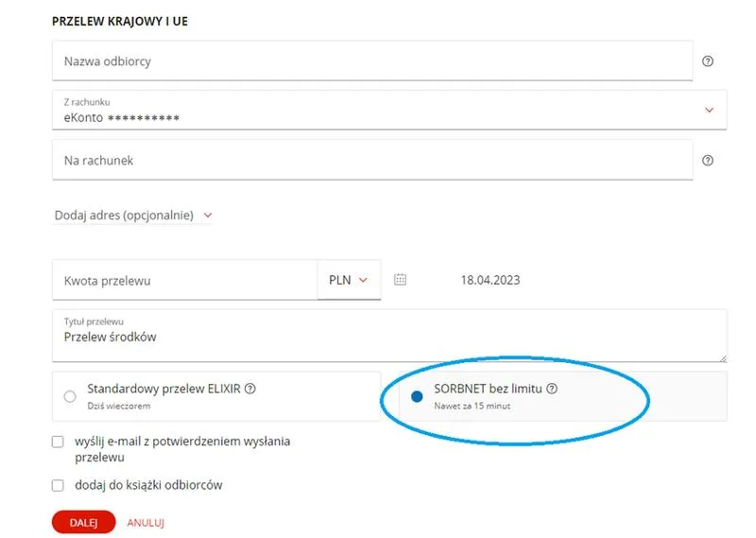Check dodaj do książki odbiorców box
Image resolution: width=756 pixels, height=538 pixels.
(58, 485)
